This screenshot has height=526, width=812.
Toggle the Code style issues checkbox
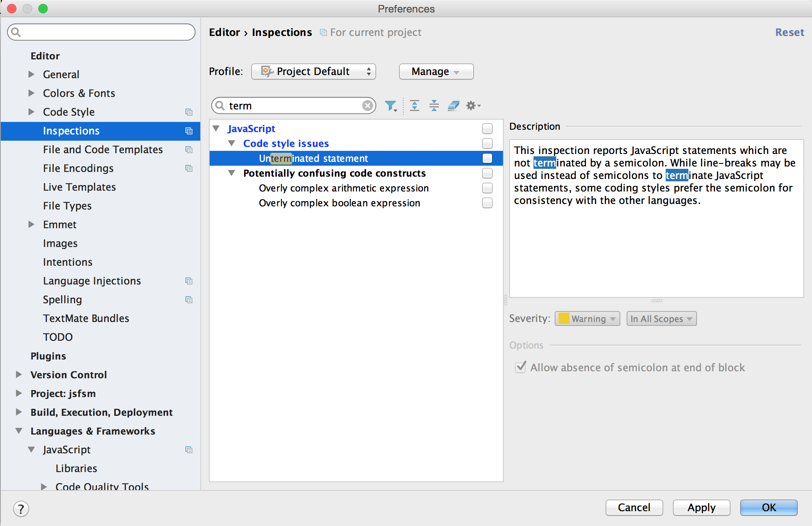tap(487, 143)
